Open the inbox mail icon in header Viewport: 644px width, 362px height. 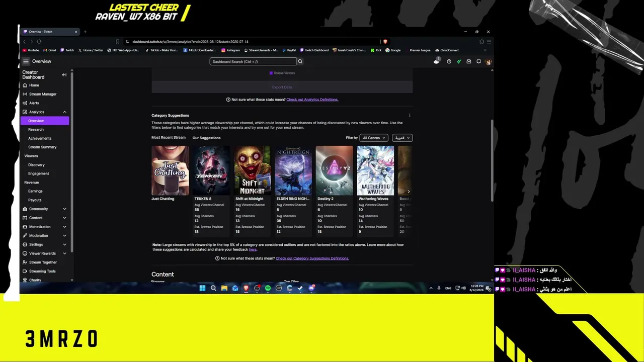pos(468,61)
